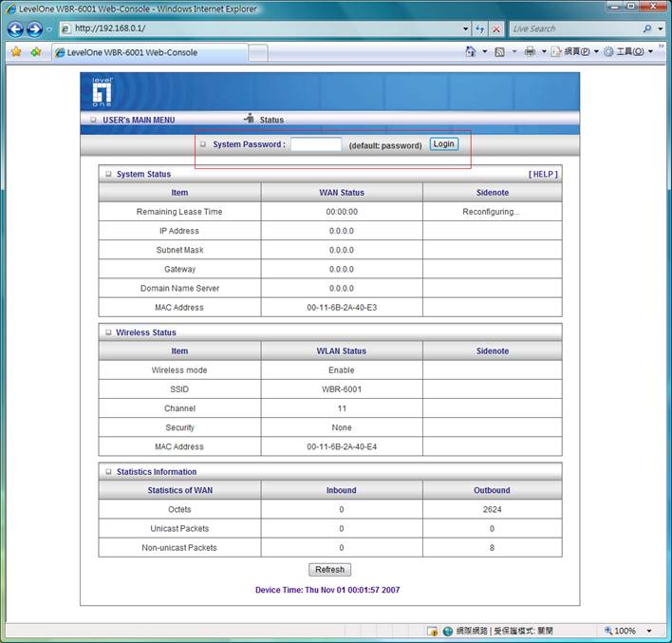Open the [ HELP ] link
Screen dimensions: 672x643
(543, 174)
